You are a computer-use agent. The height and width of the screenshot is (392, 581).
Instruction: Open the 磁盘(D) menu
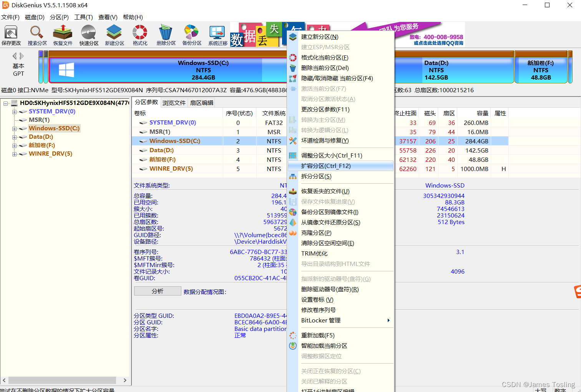(x=35, y=17)
